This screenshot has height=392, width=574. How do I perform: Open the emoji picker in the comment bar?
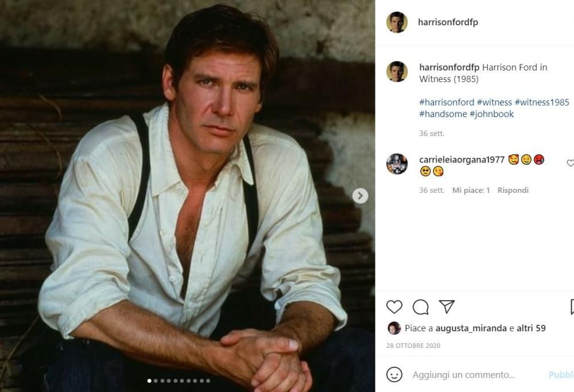395,374
